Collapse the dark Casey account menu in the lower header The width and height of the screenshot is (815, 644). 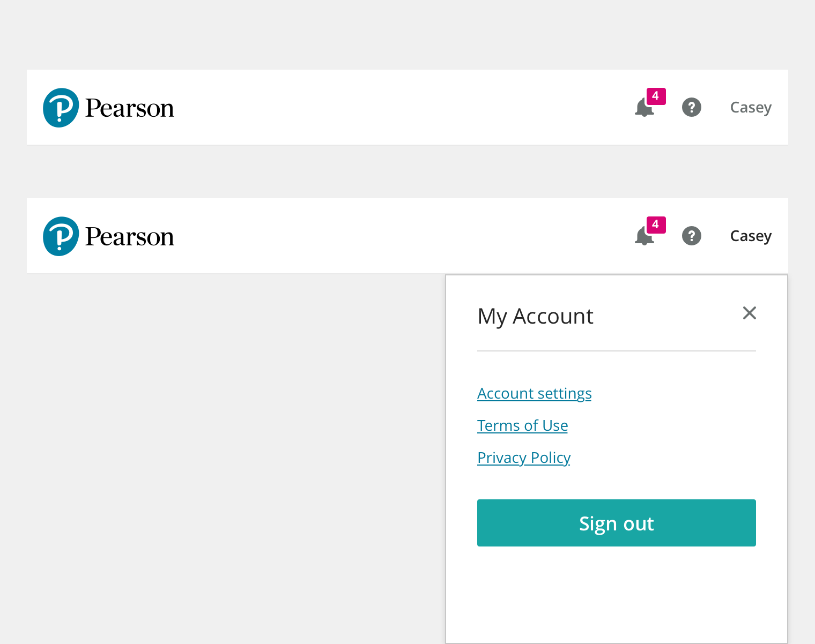click(751, 236)
